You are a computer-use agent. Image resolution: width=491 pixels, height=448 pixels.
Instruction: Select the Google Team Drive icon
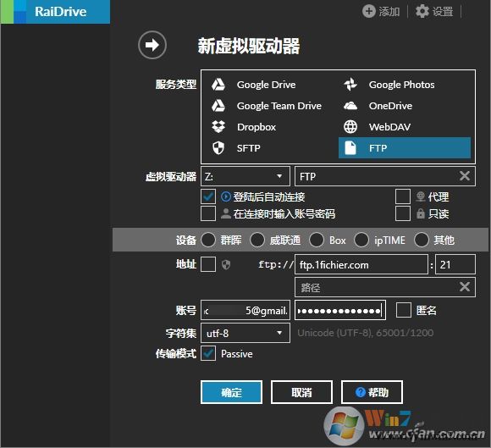(218, 106)
